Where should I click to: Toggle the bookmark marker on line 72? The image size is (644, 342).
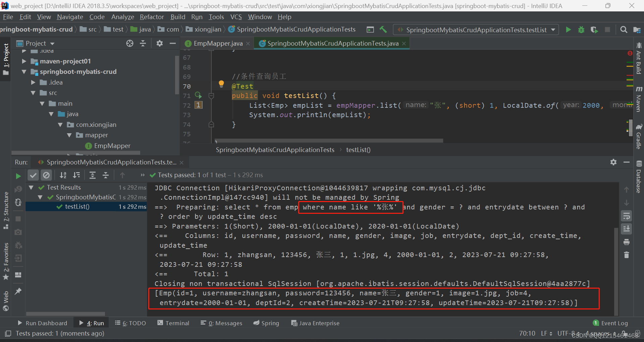click(199, 105)
